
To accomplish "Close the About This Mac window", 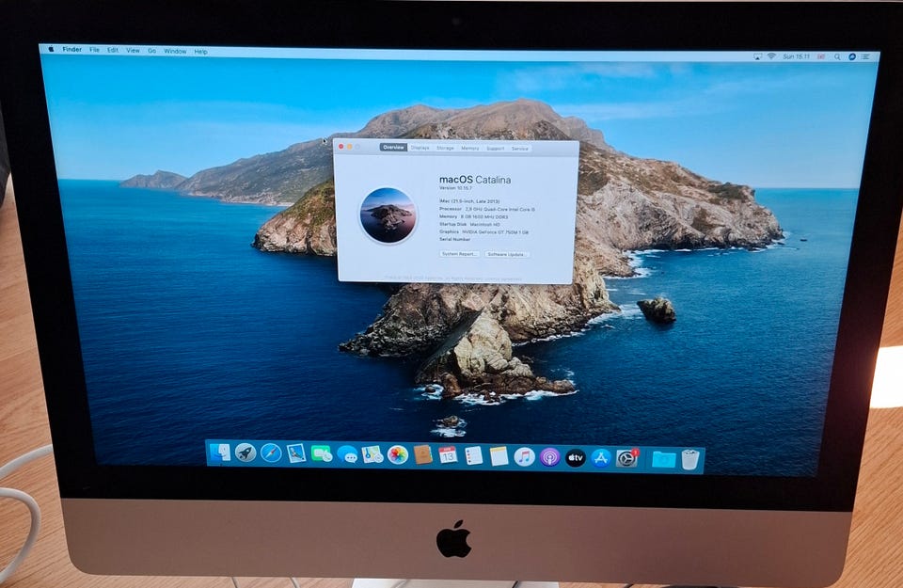I will point(341,147).
